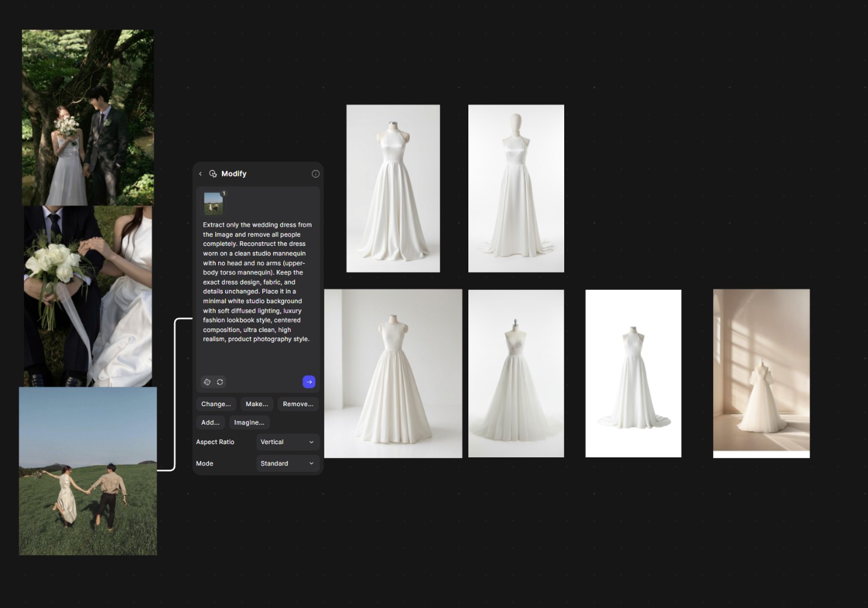Expand the Mode Standard dropdown
Viewport: 868px width, 608px height.
pos(288,463)
